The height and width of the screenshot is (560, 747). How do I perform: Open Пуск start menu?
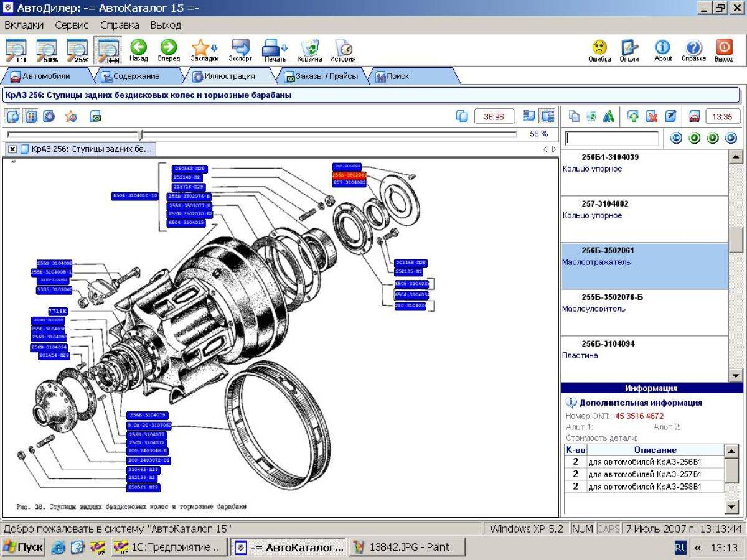point(23,548)
